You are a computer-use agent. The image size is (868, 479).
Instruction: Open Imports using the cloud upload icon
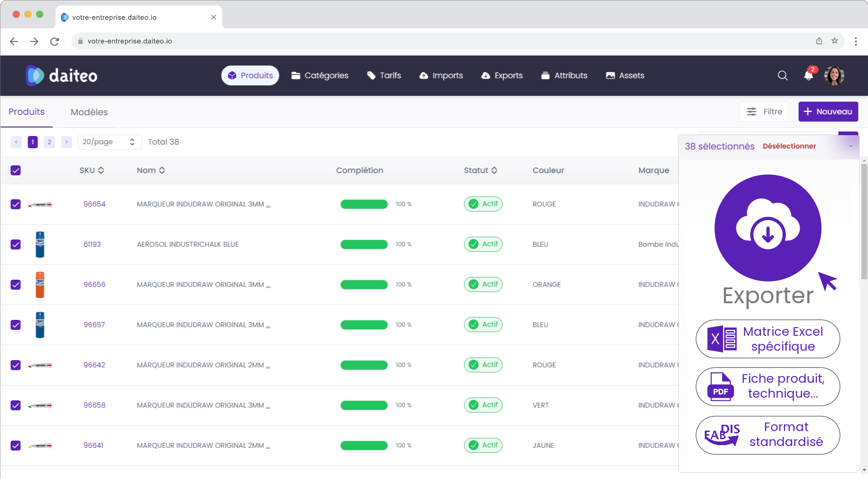tap(424, 75)
